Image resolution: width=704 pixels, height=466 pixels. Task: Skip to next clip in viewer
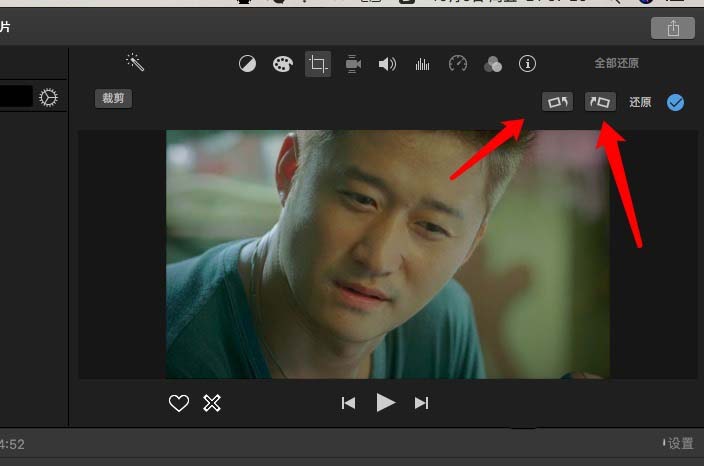coord(422,403)
